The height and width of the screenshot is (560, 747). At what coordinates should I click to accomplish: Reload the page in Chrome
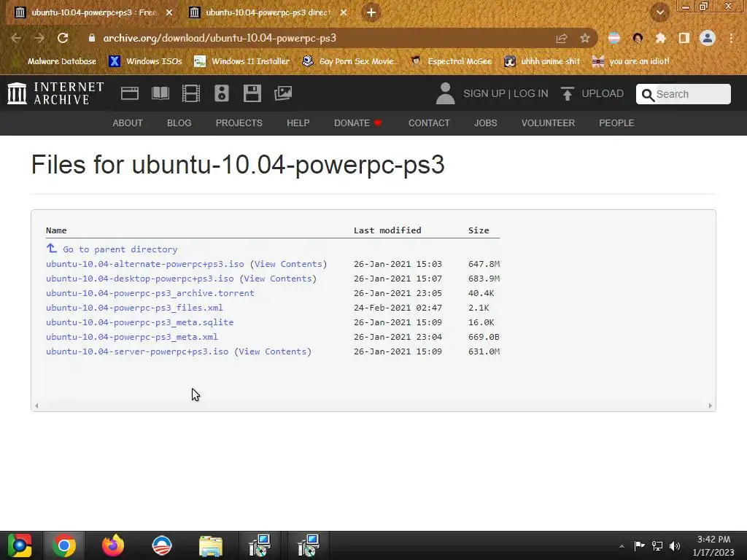63,38
